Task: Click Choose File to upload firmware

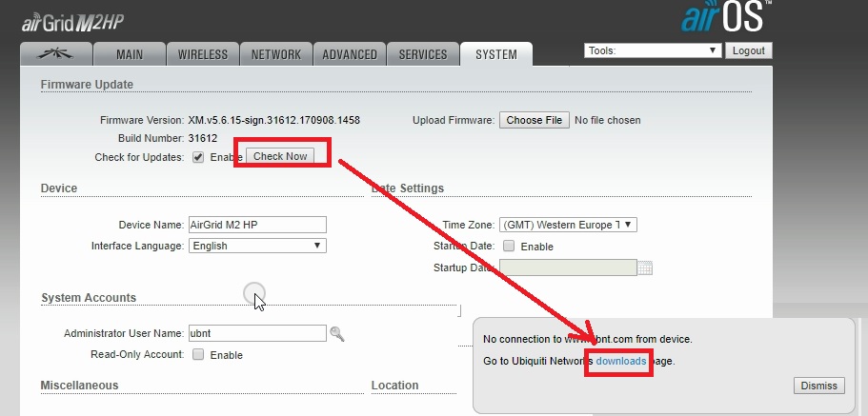Action: [534, 121]
